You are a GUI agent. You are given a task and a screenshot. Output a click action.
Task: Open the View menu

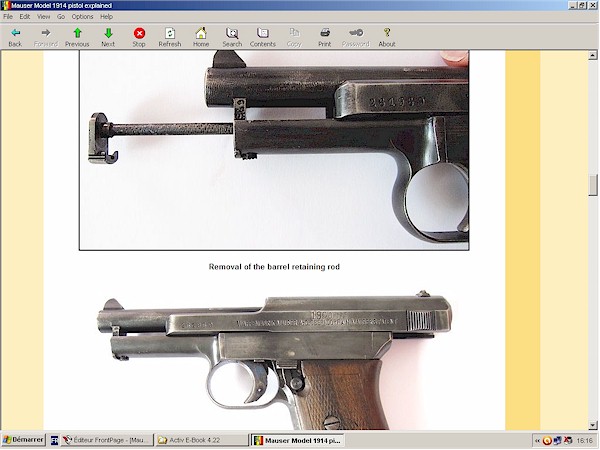coord(43,16)
